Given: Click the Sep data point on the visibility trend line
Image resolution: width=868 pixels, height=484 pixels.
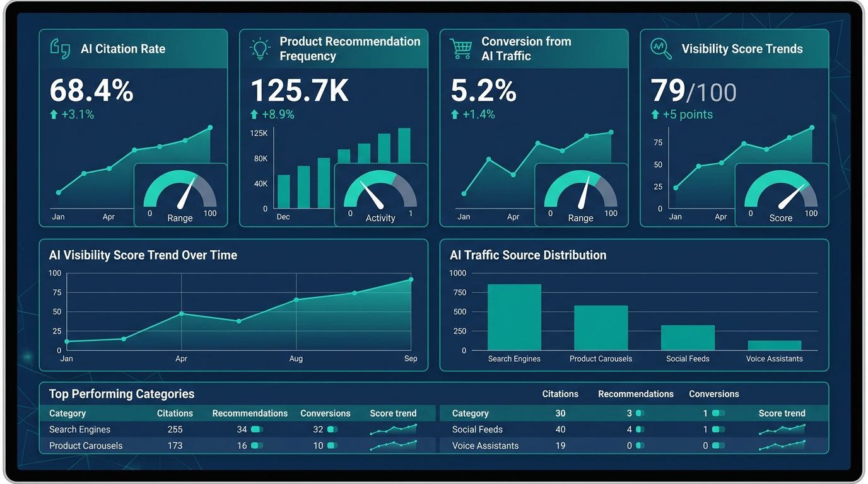Looking at the screenshot, I should tap(411, 280).
